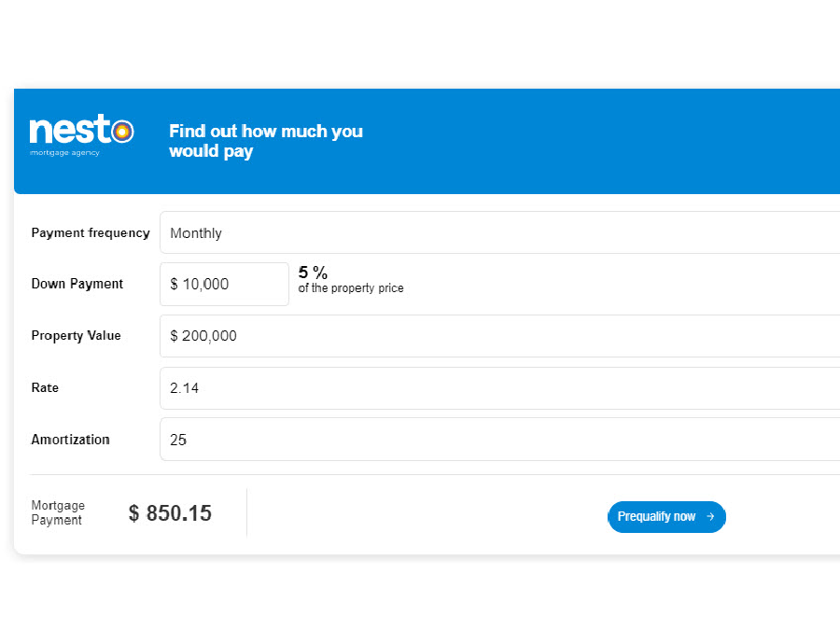
Task: Click the 5 % down payment percentage
Action: [313, 273]
